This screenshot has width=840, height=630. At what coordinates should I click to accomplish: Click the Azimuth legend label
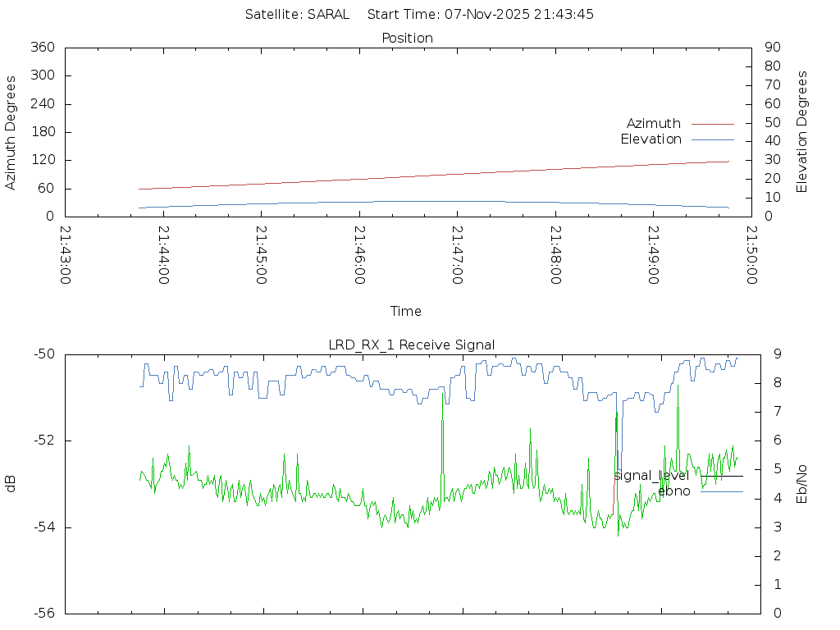653,124
